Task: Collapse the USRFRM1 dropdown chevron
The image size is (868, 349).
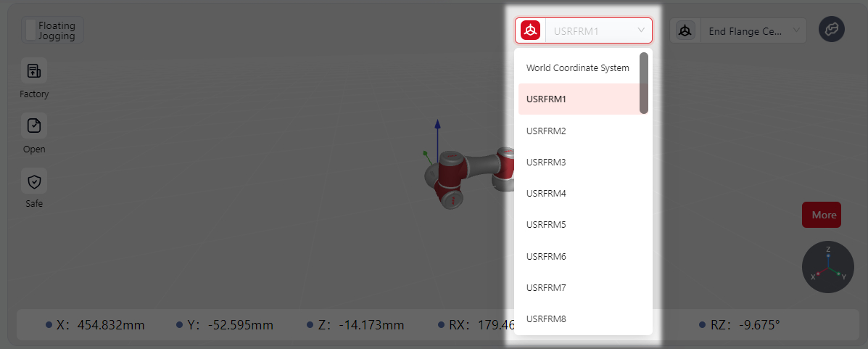Action: tap(641, 30)
